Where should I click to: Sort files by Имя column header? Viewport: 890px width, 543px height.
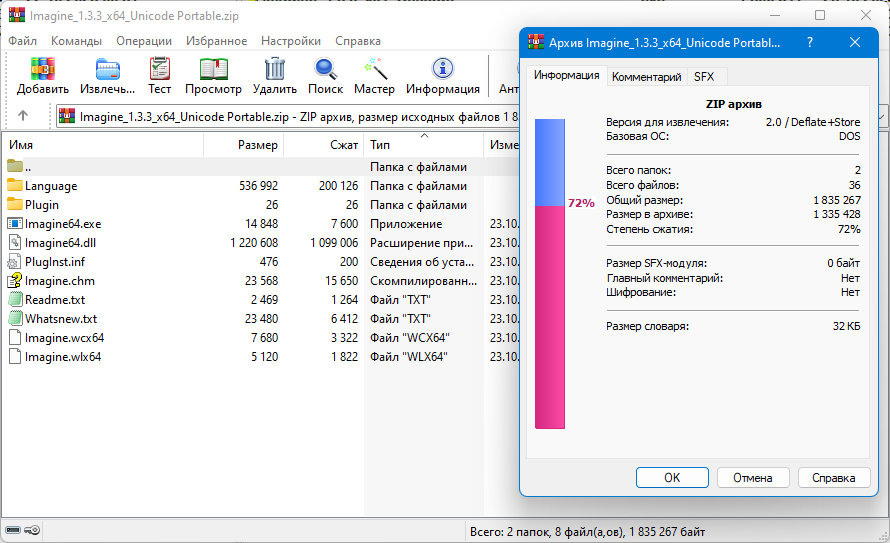pos(103,145)
